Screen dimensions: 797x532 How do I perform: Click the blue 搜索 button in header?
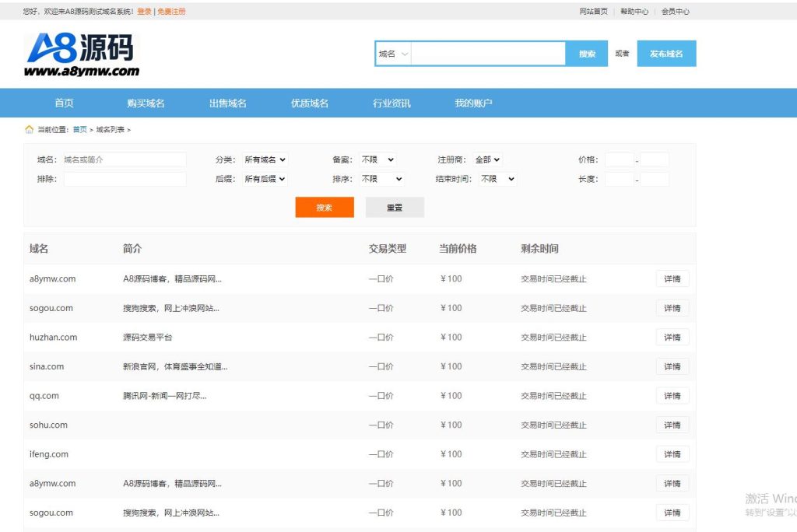[587, 54]
